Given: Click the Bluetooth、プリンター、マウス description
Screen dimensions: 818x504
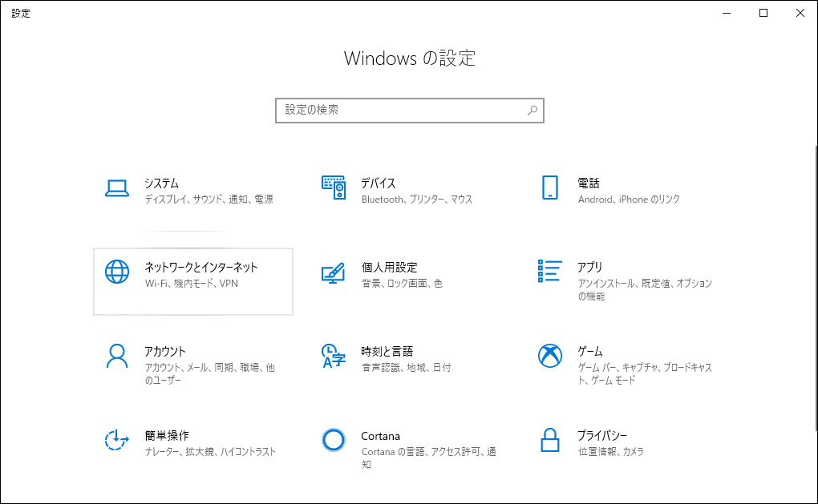Looking at the screenshot, I should 417,199.
